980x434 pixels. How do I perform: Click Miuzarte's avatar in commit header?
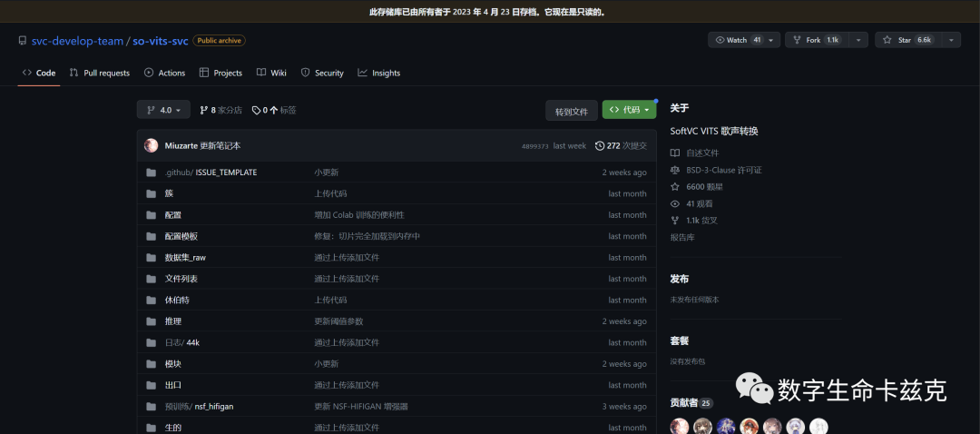151,145
